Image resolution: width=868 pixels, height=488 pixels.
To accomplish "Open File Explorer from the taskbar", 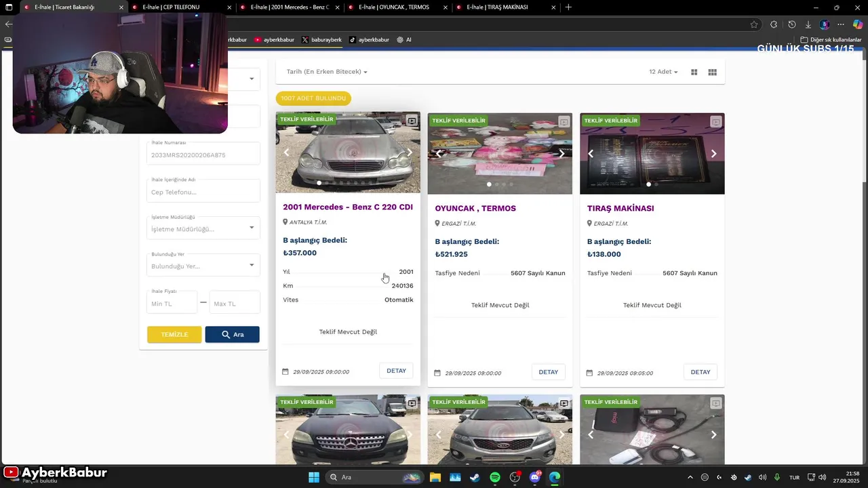I will [435, 477].
